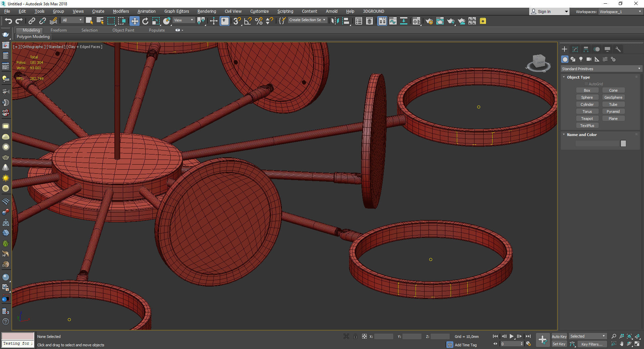Toggle Percent Snap
Viewport: 644px width, 349px height.
pyautogui.click(x=259, y=21)
